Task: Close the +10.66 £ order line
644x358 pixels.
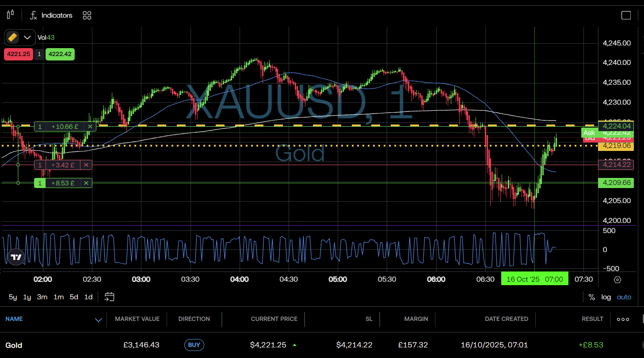Action: click(x=90, y=127)
